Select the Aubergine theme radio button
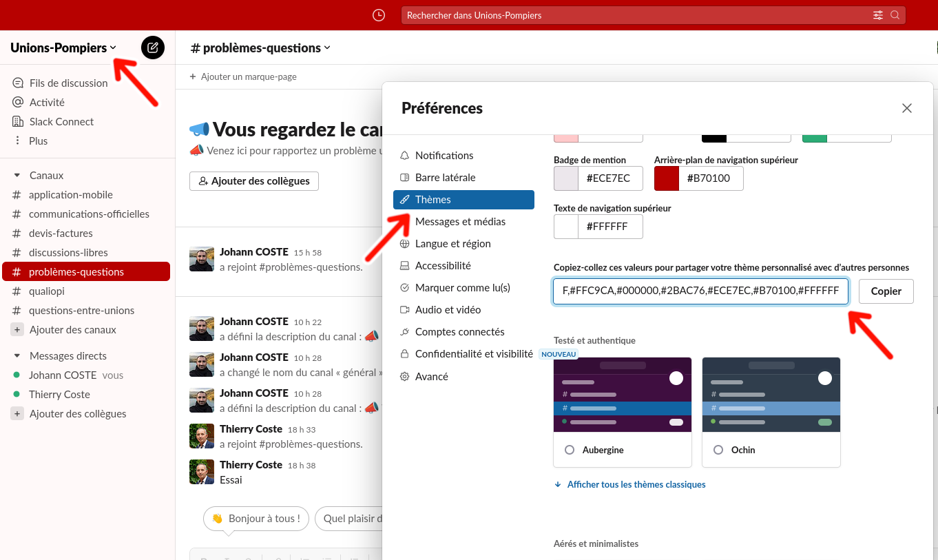Viewport: 938px width, 560px height. pyautogui.click(x=570, y=450)
